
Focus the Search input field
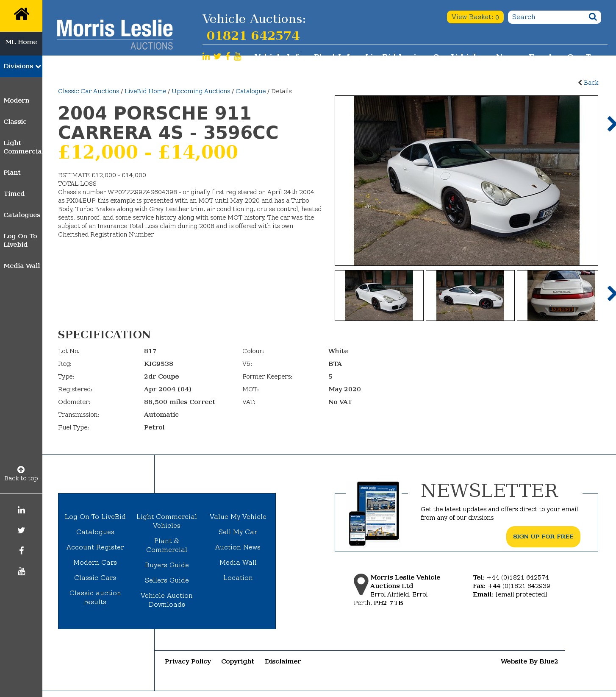(x=548, y=17)
